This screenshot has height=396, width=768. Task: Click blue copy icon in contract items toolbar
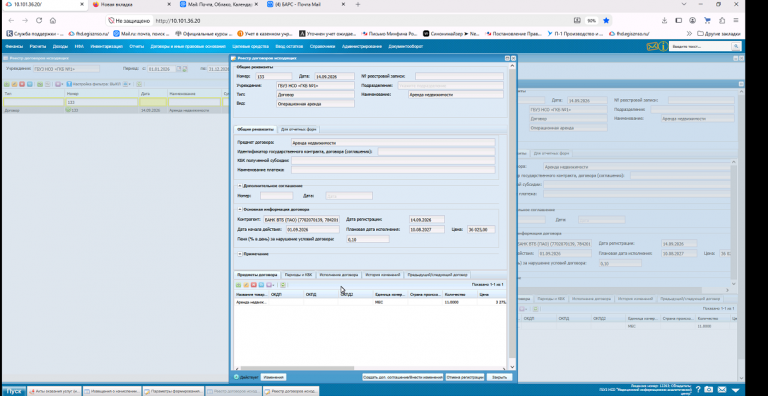point(261,285)
